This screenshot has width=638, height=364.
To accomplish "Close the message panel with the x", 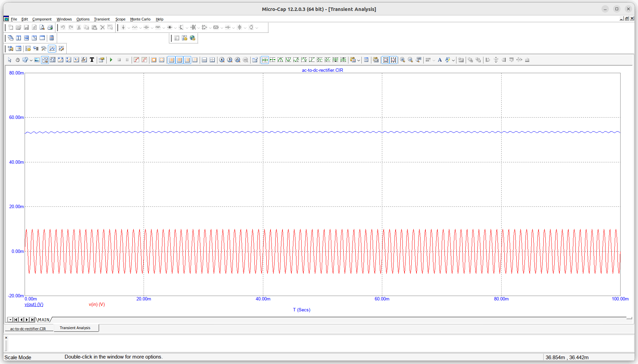I will point(6,338).
